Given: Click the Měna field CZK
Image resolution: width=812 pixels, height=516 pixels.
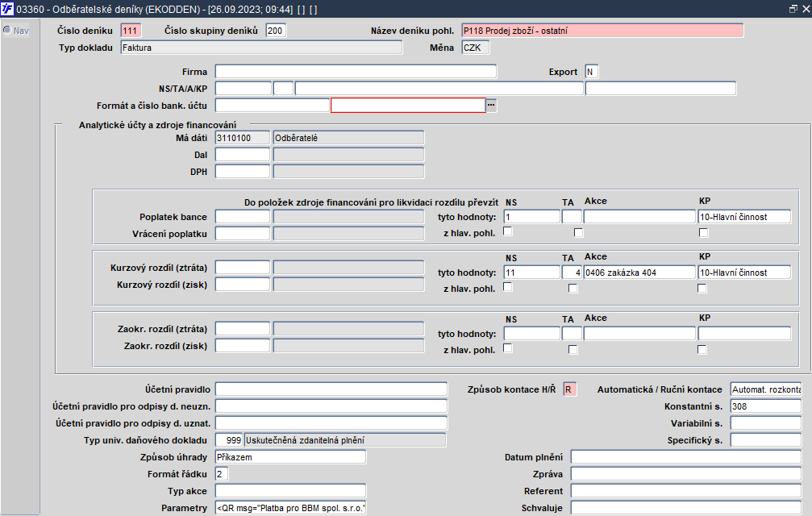Looking at the screenshot, I should tap(475, 48).
